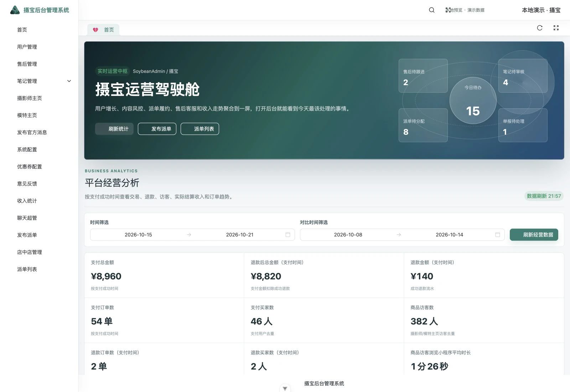Reload the current page tab
The image size is (570, 392).
[x=540, y=28]
